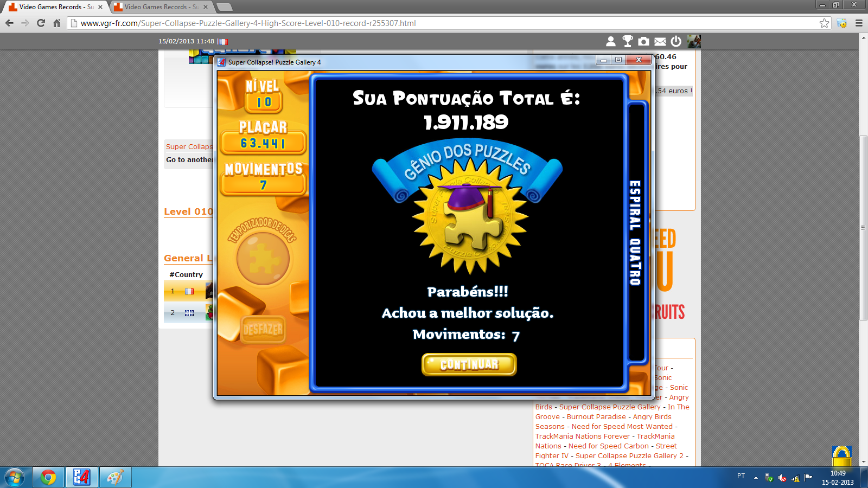Click the trophy icon in site header
The height and width of the screenshot is (488, 868).
(x=627, y=41)
